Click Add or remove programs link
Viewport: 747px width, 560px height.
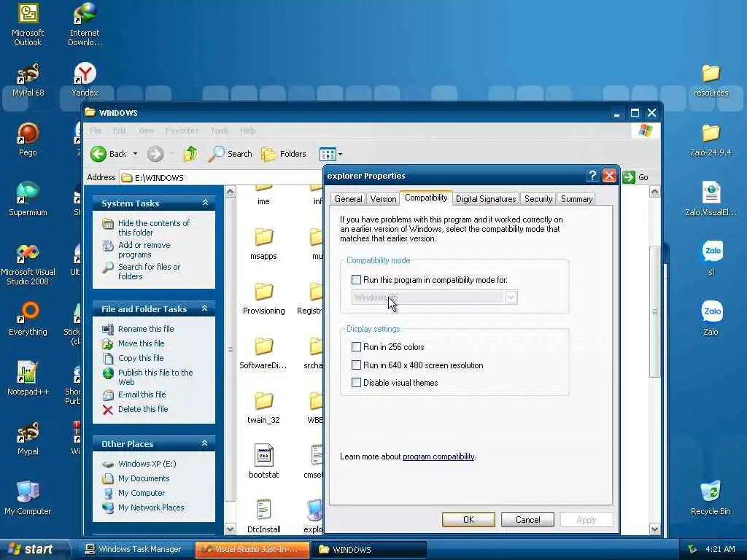click(x=144, y=249)
